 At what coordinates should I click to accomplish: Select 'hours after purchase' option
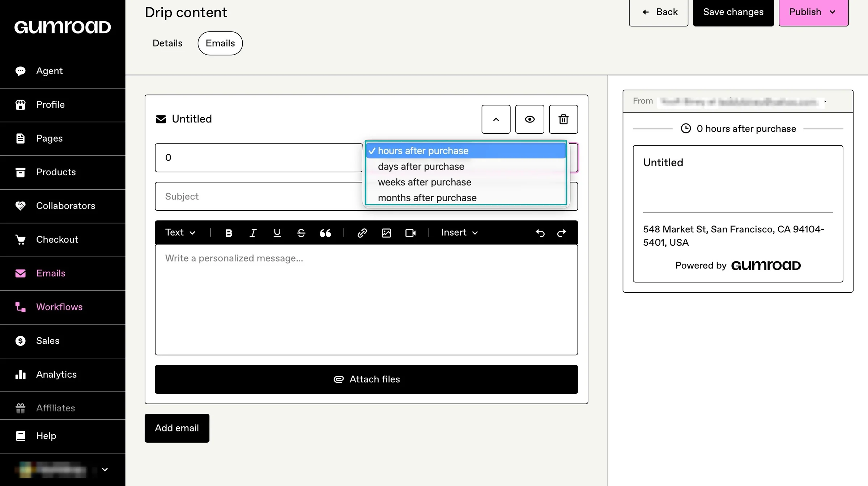(466, 151)
